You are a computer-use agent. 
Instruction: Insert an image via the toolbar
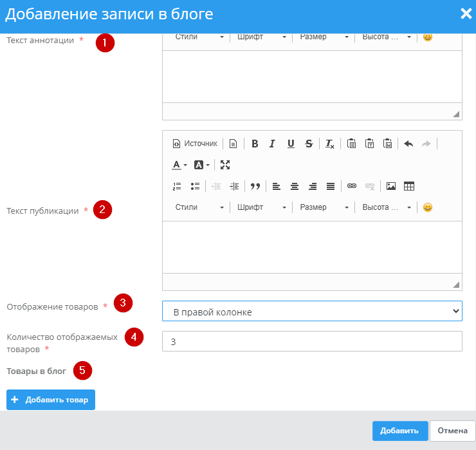390,186
